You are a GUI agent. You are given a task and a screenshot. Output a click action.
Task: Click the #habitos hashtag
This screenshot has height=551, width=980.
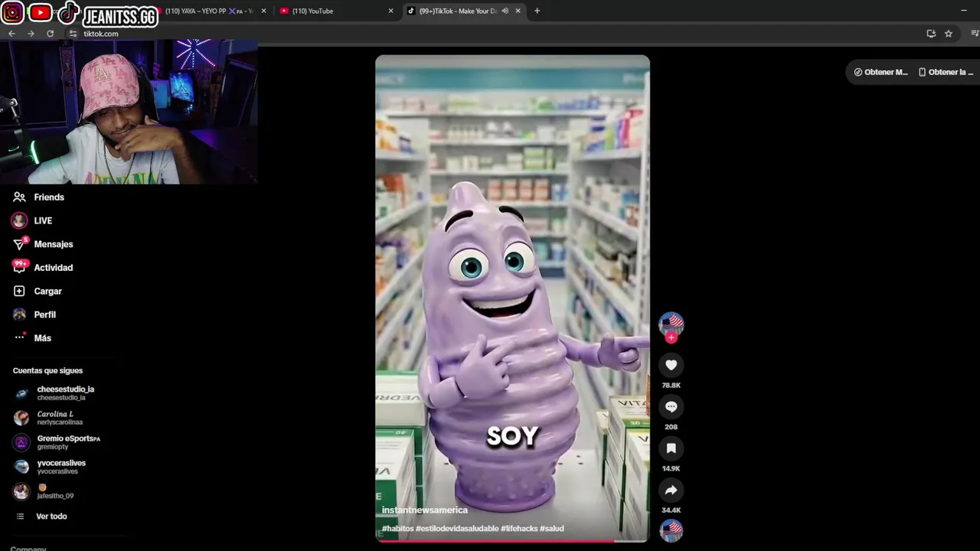[x=397, y=529]
